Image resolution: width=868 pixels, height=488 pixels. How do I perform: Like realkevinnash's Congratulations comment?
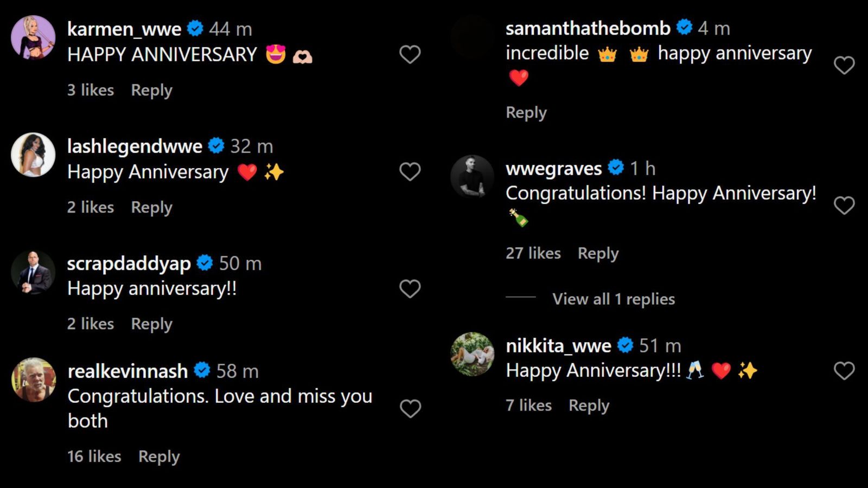(410, 408)
